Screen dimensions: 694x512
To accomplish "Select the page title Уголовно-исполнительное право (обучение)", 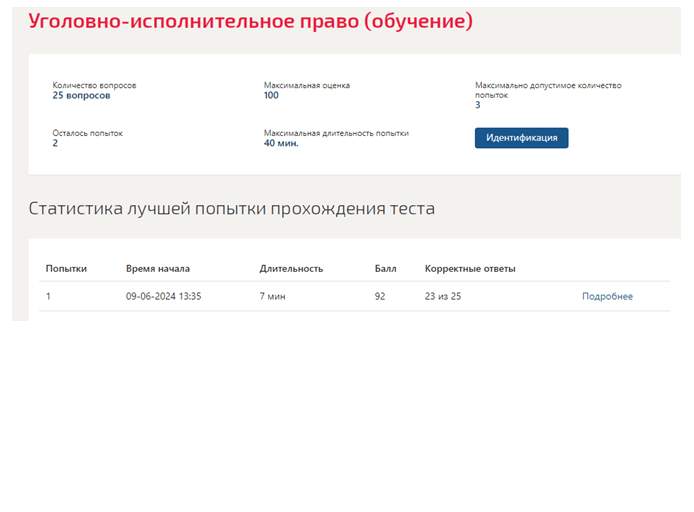I will 251,21.
